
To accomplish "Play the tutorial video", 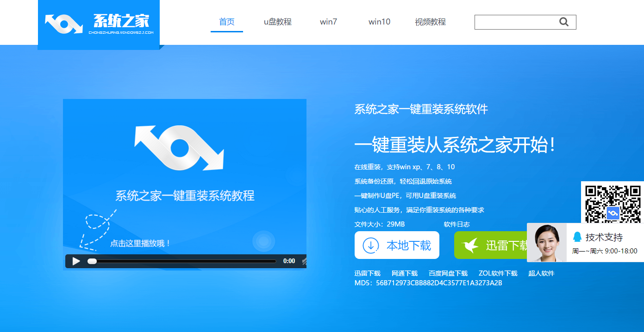I will tap(76, 261).
